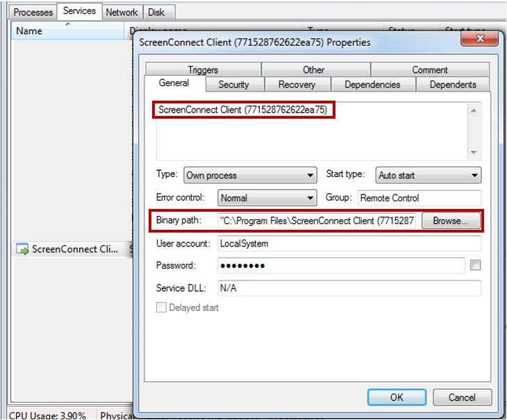Open the Dependents tab
The height and width of the screenshot is (420, 507).
pyautogui.click(x=453, y=85)
